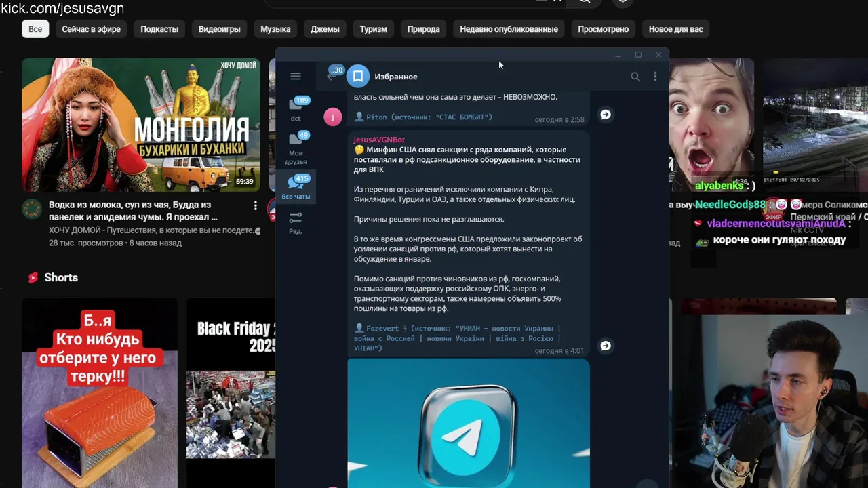
Task: Forward the Piton message from 2:58
Action: [606, 115]
